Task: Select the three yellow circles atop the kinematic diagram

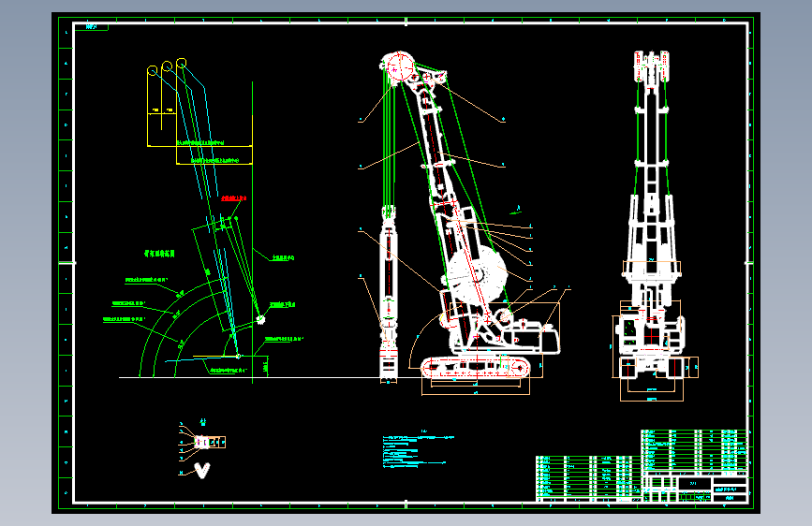Action: click(167, 66)
